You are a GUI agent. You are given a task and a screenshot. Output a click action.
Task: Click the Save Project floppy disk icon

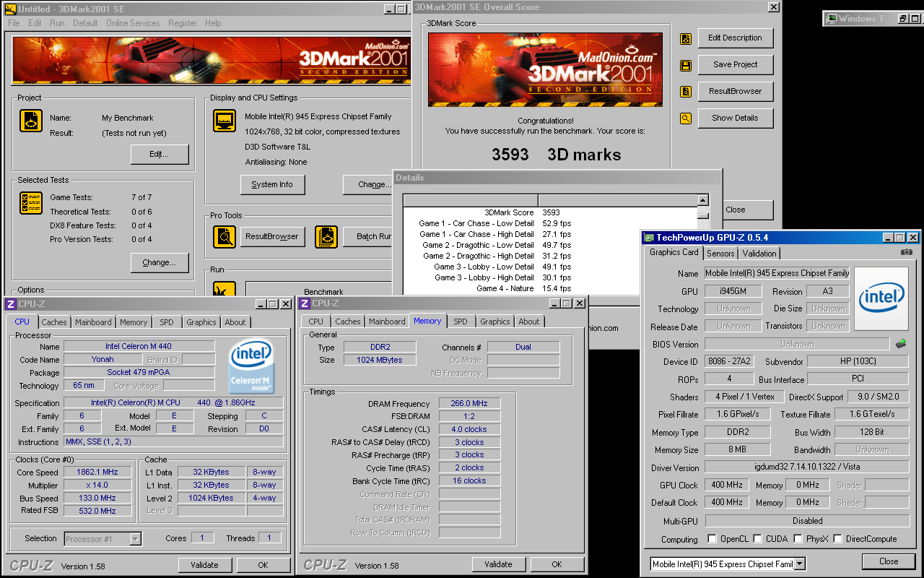click(686, 65)
